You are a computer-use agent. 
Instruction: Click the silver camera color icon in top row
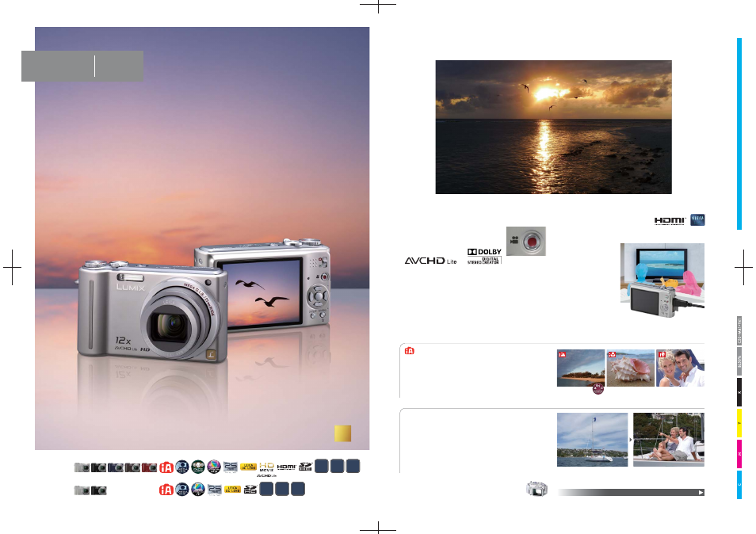tap(82, 467)
